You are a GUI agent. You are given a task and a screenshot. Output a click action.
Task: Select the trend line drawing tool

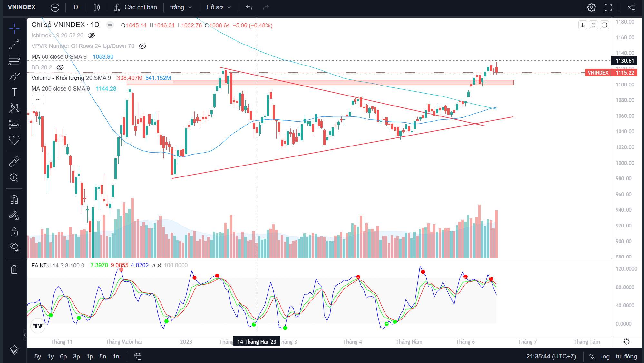pyautogui.click(x=14, y=45)
